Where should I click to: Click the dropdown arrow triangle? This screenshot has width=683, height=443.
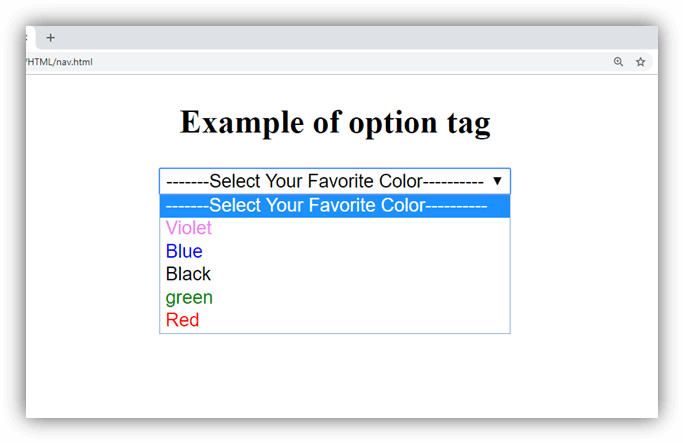pyautogui.click(x=497, y=181)
